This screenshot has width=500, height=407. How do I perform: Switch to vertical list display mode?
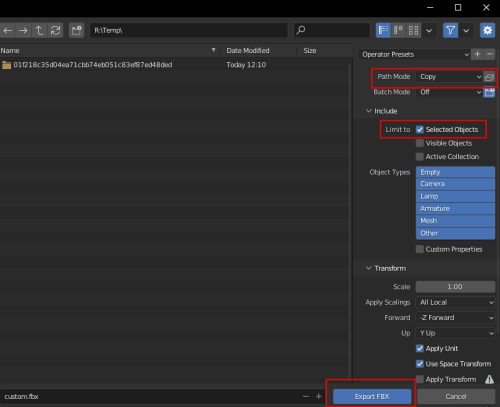[x=383, y=31]
